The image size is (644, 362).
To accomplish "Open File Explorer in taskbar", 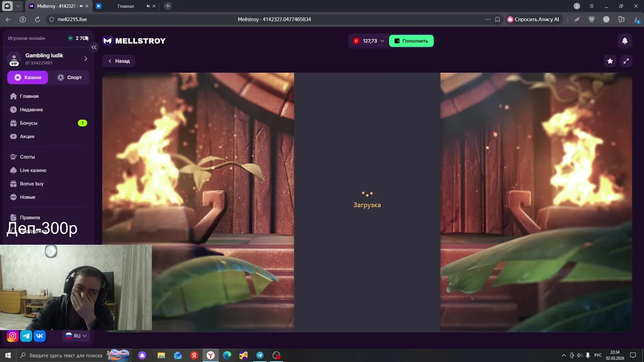I will coord(161,355).
